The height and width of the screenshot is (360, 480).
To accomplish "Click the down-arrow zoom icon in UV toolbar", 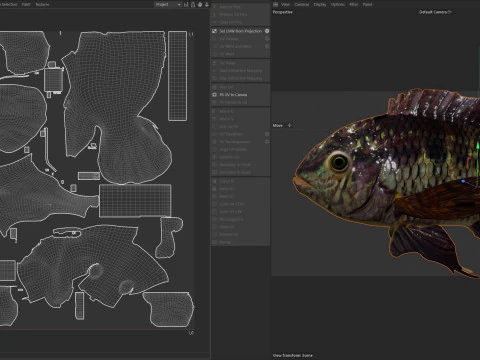I will tap(207, 4).
